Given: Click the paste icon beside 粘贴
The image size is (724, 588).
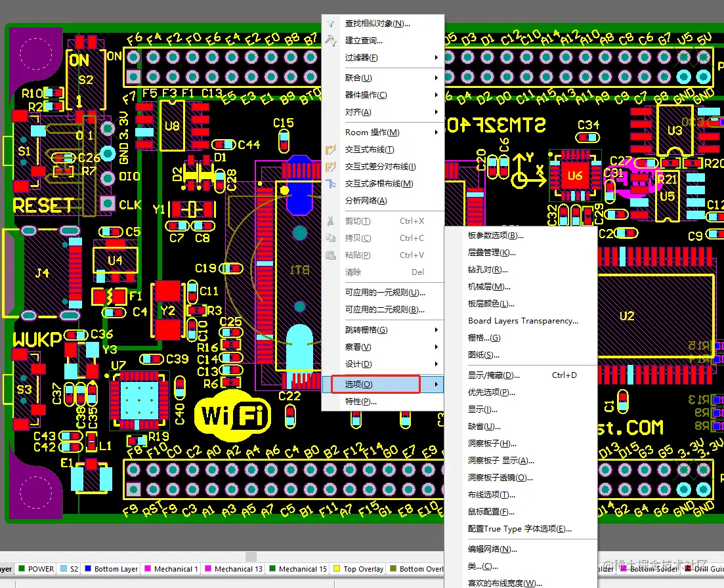Looking at the screenshot, I should click(x=331, y=255).
